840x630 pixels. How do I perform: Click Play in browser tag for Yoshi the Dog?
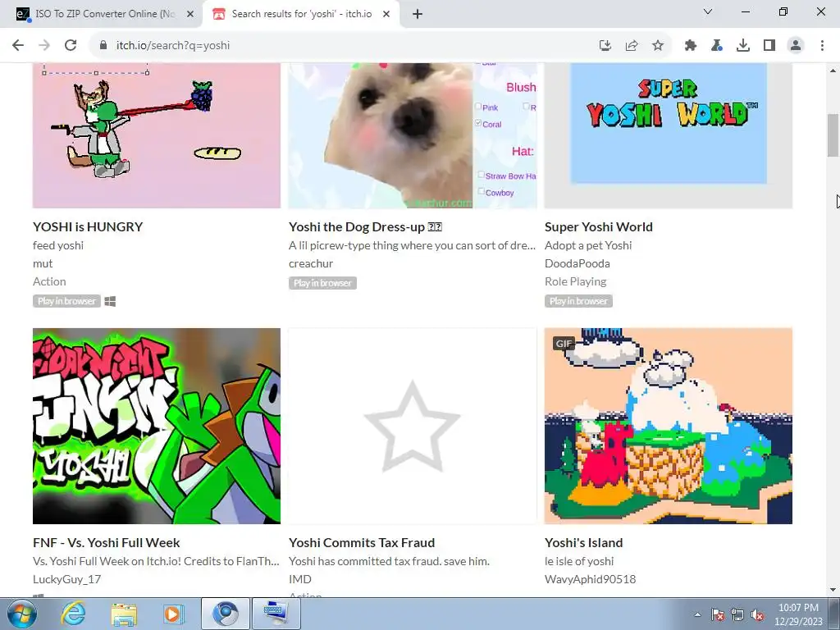point(322,283)
